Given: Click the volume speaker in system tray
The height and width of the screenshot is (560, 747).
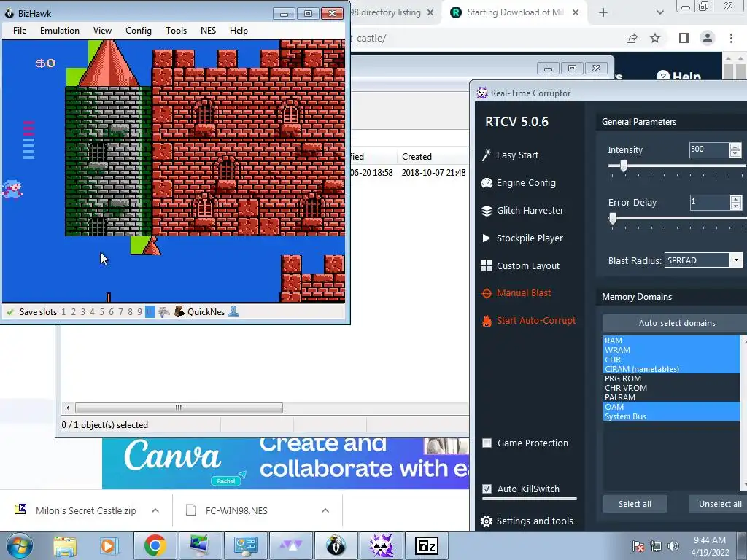Looking at the screenshot, I should click(x=673, y=545).
